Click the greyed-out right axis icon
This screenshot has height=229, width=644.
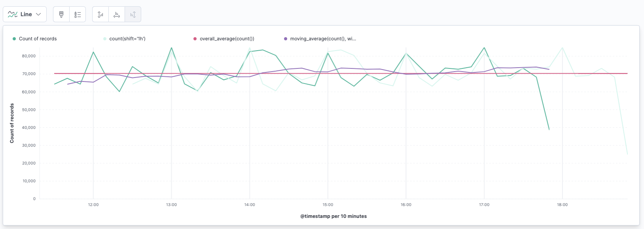tap(133, 15)
